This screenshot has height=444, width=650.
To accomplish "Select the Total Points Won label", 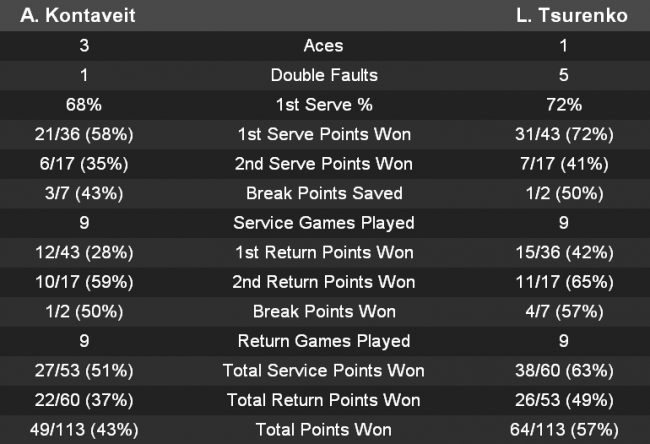I will pos(324,430).
